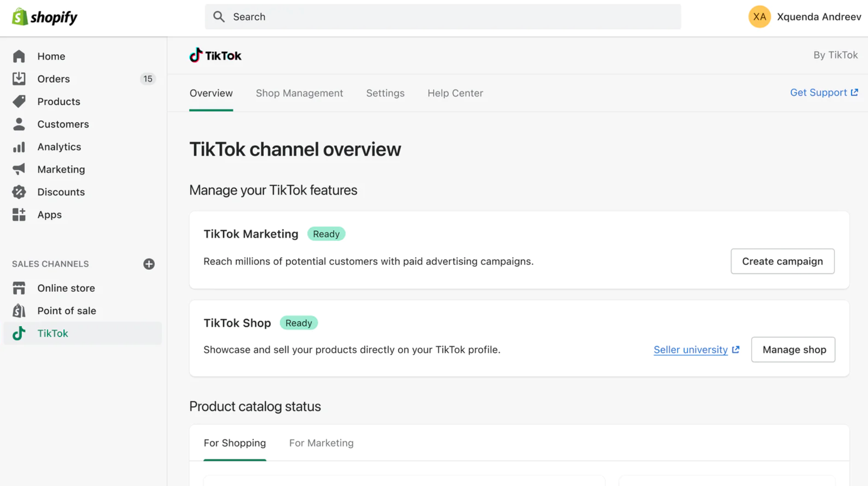This screenshot has height=486, width=868.
Task: Click the Marketing icon in sidebar
Action: pos(18,169)
